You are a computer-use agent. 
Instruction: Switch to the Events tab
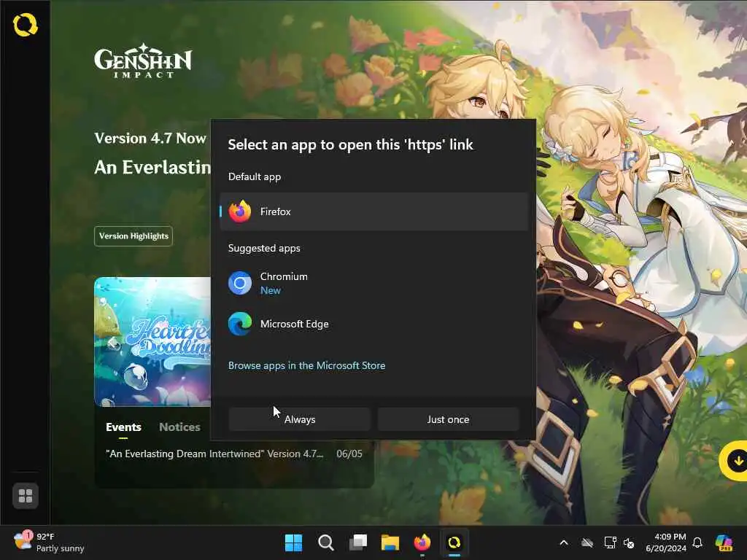[x=123, y=427]
